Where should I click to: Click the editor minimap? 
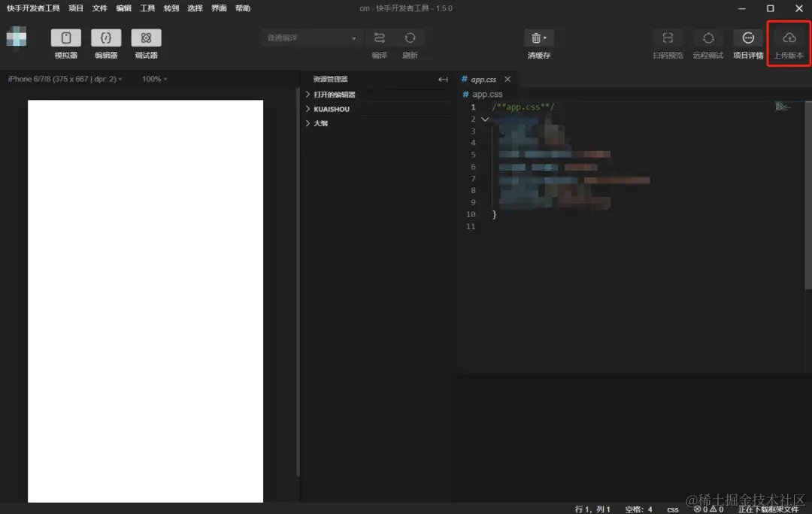(x=783, y=107)
